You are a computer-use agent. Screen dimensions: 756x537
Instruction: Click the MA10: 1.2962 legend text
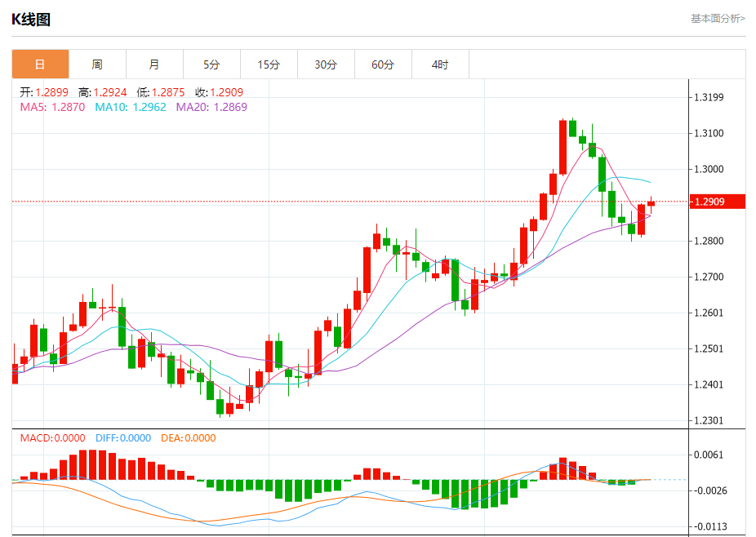pyautogui.click(x=130, y=107)
